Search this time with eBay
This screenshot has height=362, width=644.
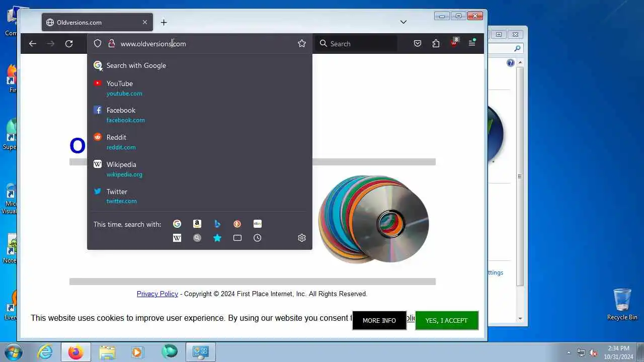coord(258,224)
